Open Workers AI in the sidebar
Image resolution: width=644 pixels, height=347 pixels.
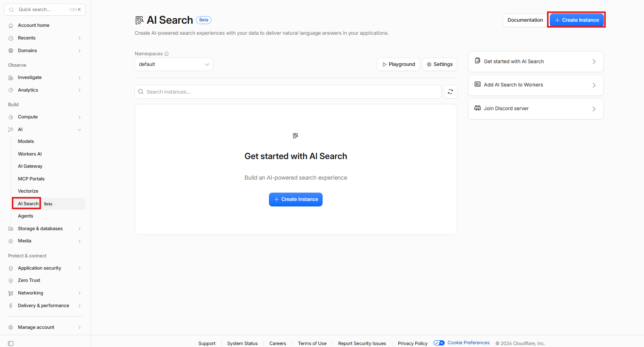30,154
